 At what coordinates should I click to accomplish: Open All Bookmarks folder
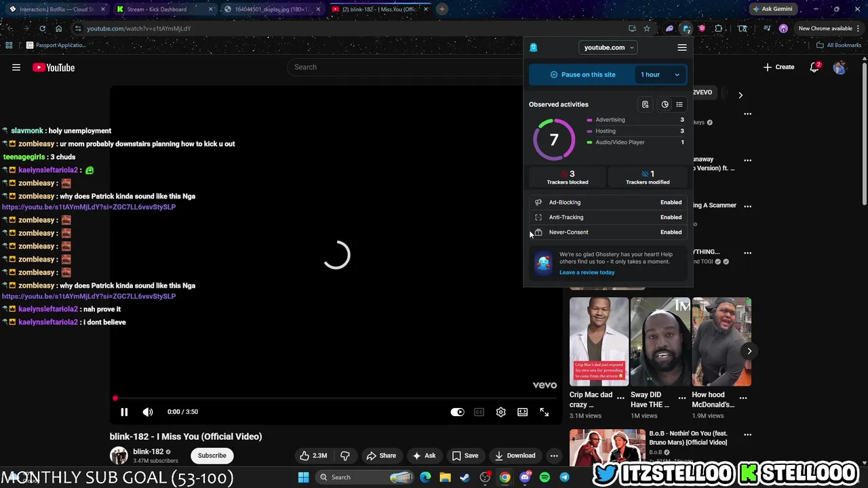click(x=839, y=45)
